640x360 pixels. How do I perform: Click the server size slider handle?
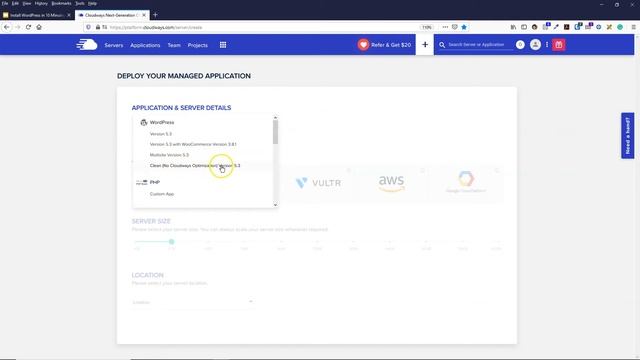click(171, 242)
